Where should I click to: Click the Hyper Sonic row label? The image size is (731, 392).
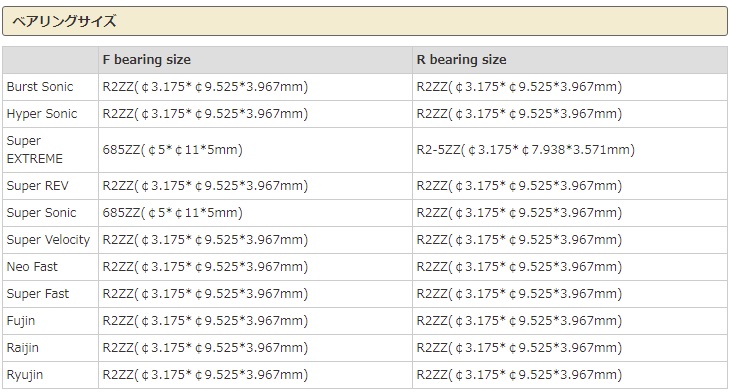[x=42, y=114]
